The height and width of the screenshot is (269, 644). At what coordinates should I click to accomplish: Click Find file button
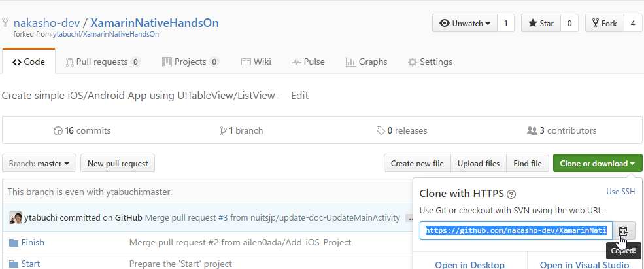(528, 163)
